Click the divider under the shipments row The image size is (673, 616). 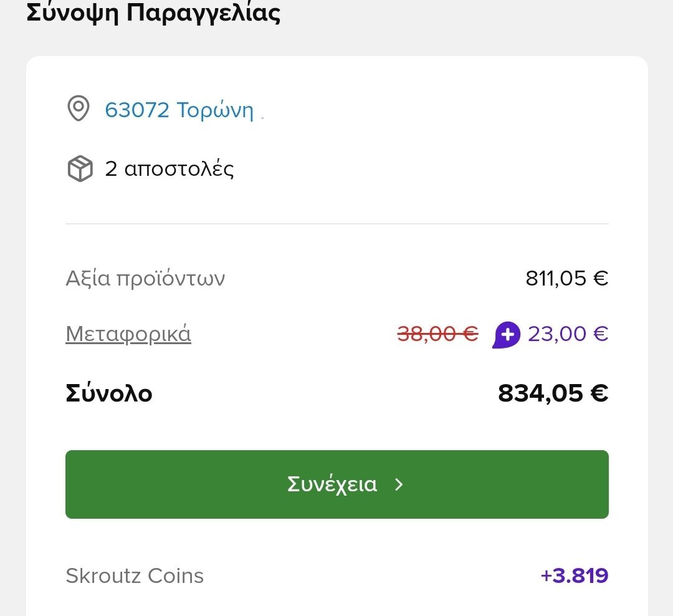pyautogui.click(x=337, y=224)
